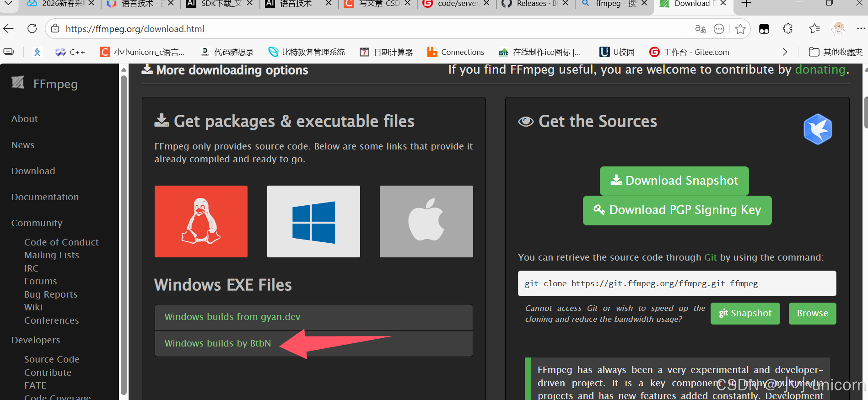Viewport: 868px width, 400px height.
Task: Open Source Code sidebar link
Action: point(52,359)
